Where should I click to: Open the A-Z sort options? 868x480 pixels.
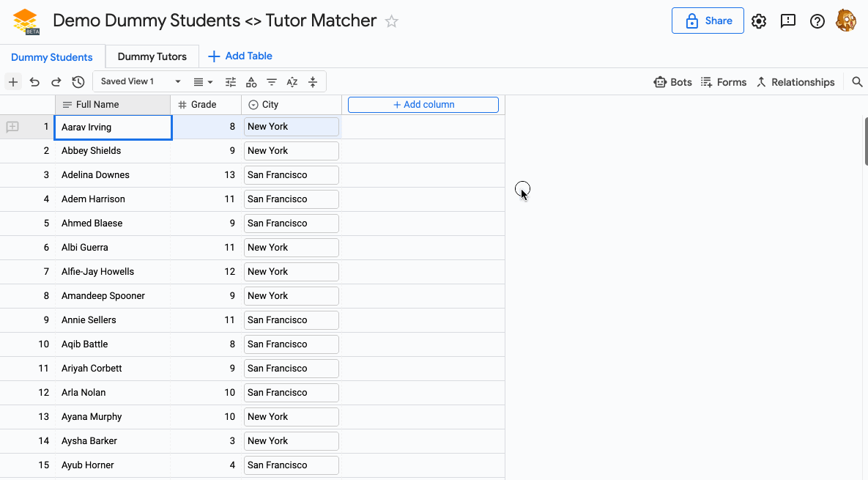tap(292, 81)
